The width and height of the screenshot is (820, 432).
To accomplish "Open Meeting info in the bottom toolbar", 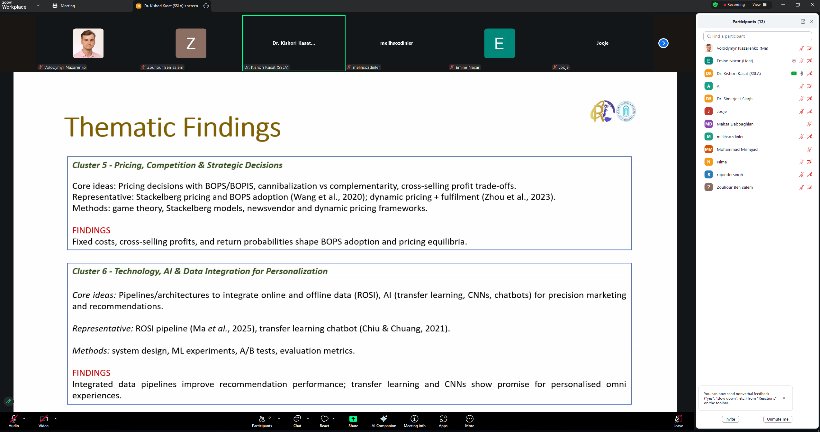I will (414, 421).
